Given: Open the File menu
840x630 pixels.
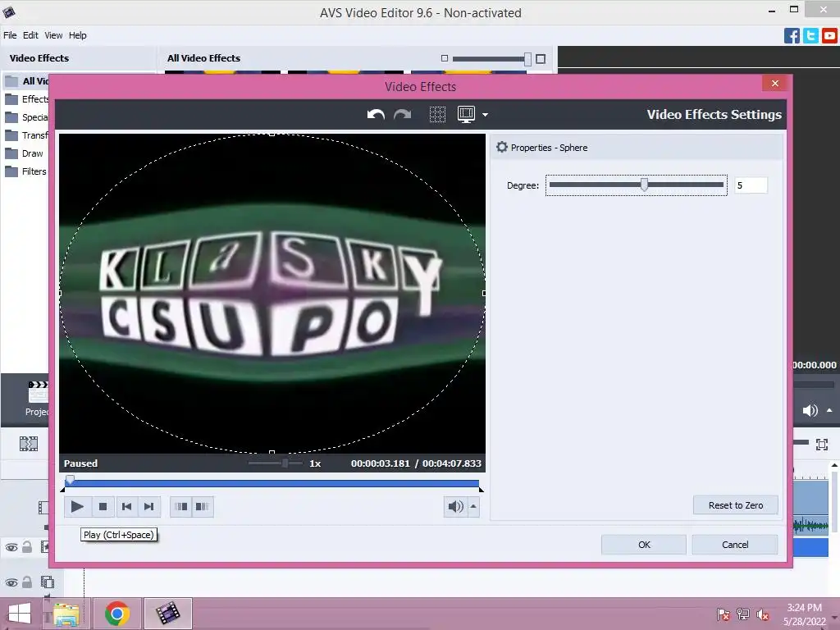Looking at the screenshot, I should point(10,35).
